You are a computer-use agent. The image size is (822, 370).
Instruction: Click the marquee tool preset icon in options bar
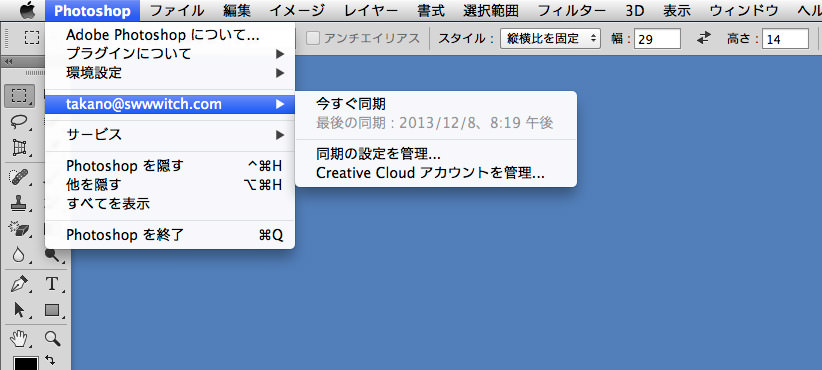coord(33,38)
